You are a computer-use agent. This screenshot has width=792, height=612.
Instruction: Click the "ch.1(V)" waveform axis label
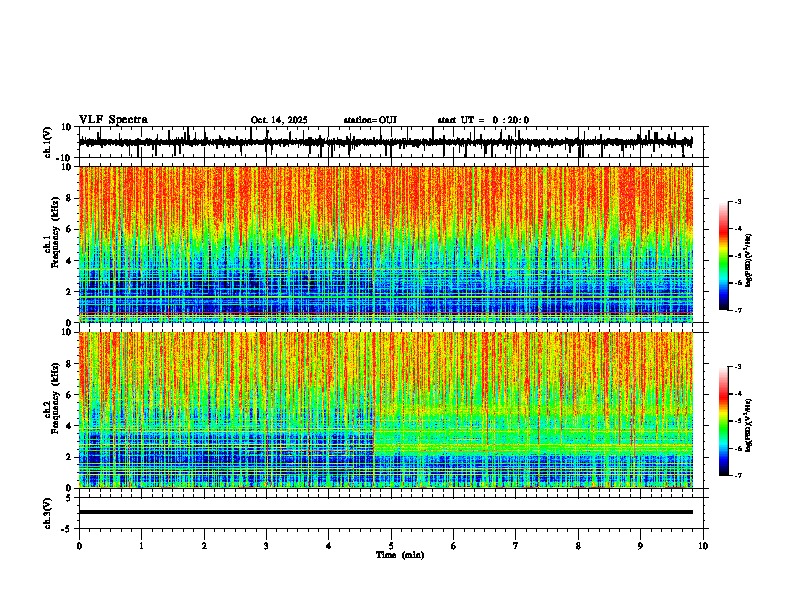coord(48,142)
